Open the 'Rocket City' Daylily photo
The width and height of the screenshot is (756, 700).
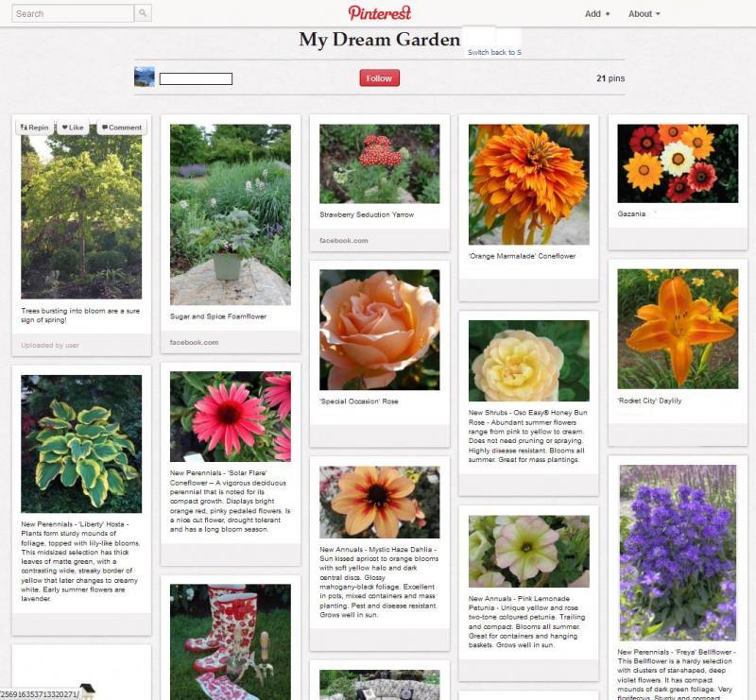pos(678,329)
